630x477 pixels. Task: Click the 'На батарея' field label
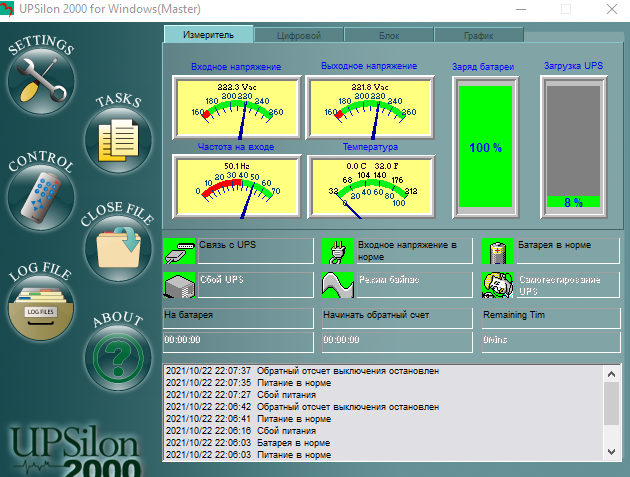point(238,318)
